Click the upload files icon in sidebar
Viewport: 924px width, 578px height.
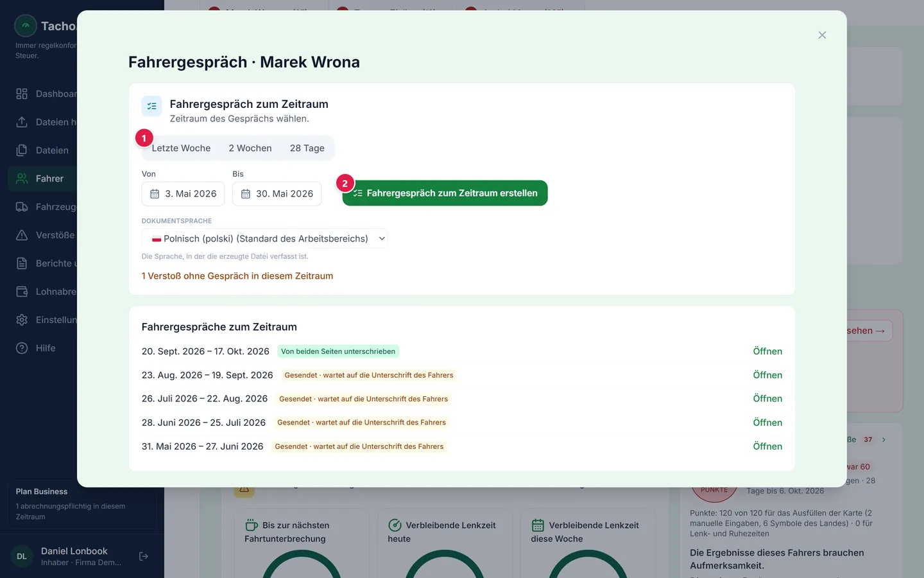coord(22,122)
